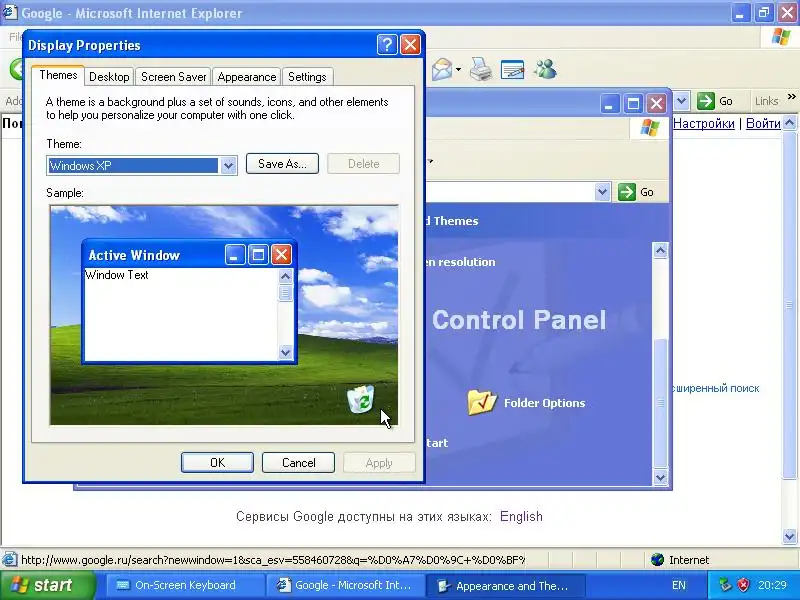This screenshot has height=600, width=800.
Task: Click the network tray icon
Action: tap(725, 585)
